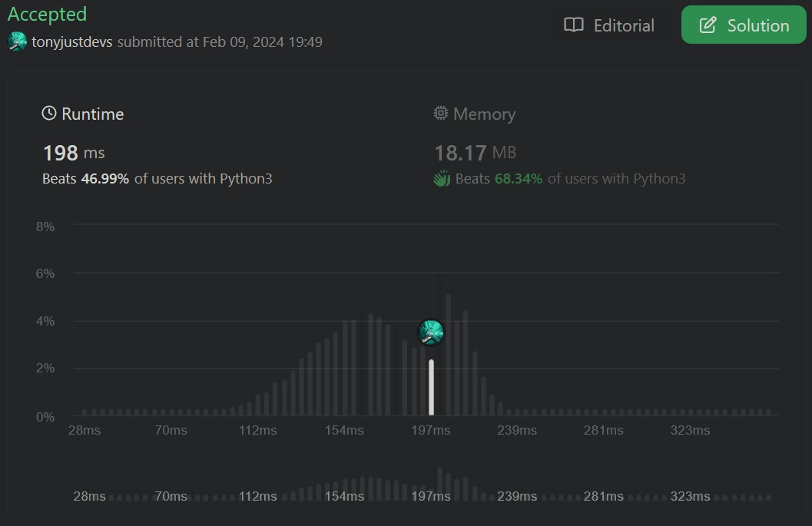The height and width of the screenshot is (526, 812).
Task: Open tonyjustdevs profile username link
Action: (72, 42)
